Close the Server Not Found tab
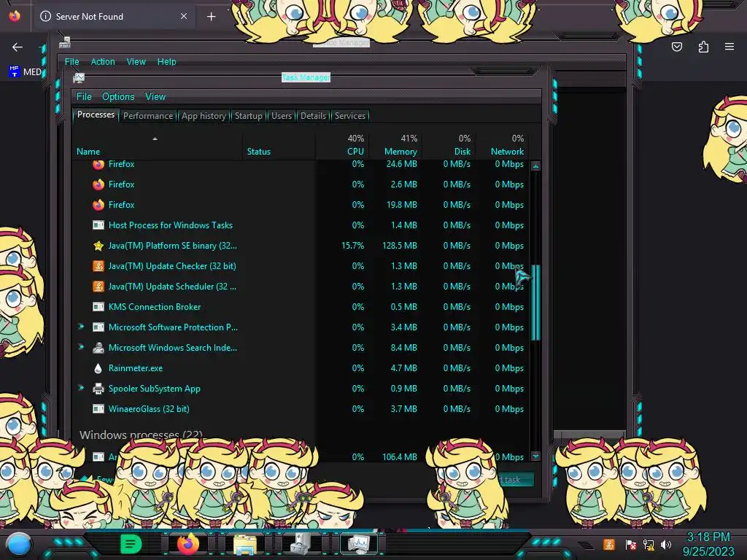 [184, 16]
